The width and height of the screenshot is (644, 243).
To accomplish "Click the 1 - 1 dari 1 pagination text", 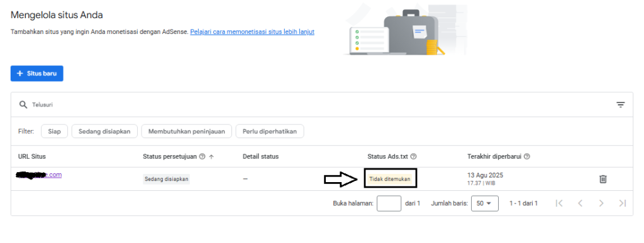I will coord(523,203).
